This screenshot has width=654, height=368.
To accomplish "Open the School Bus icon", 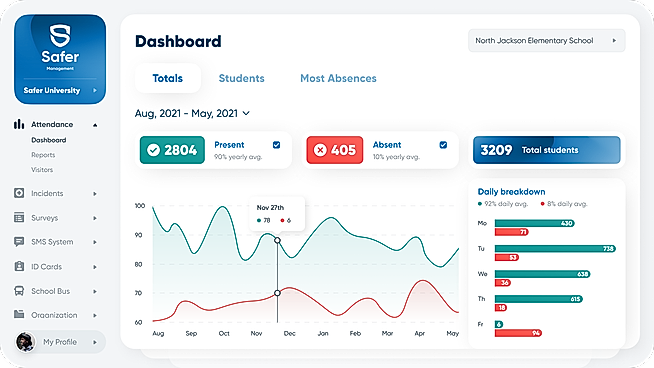I will [19, 291].
